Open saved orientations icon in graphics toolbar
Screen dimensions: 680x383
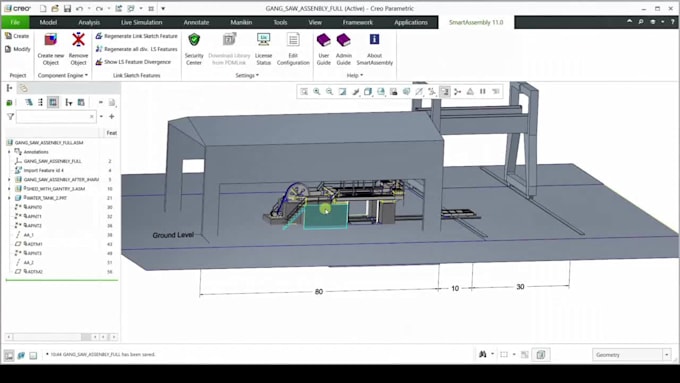(x=381, y=92)
